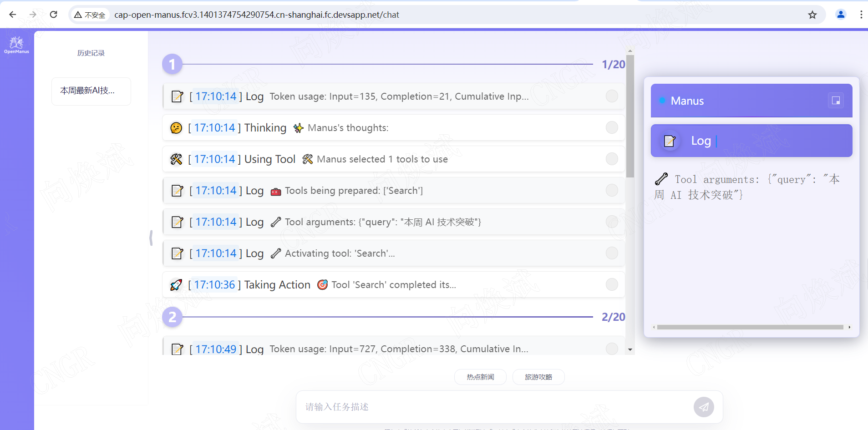Click the Manus panel header

(x=751, y=101)
